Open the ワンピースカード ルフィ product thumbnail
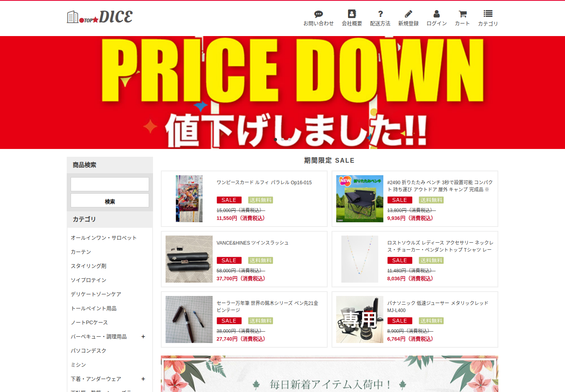Image resolution: width=565 pixels, height=392 pixels. (189, 199)
